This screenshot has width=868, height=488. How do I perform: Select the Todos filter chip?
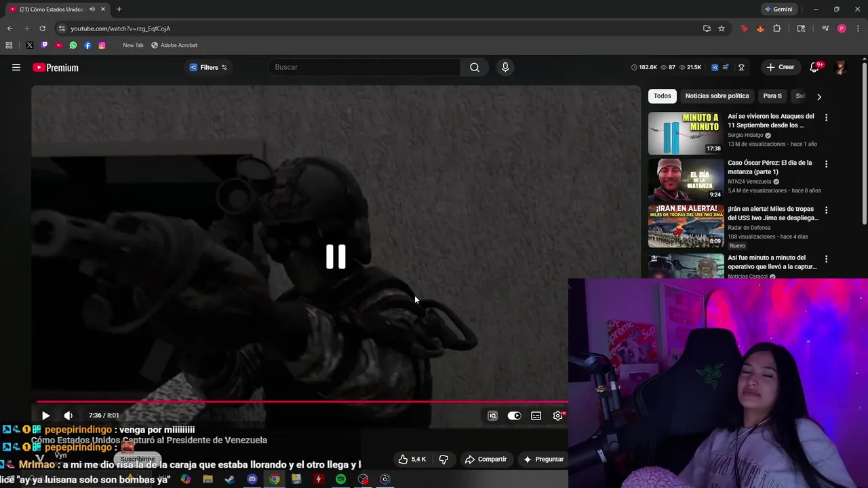[x=663, y=96]
